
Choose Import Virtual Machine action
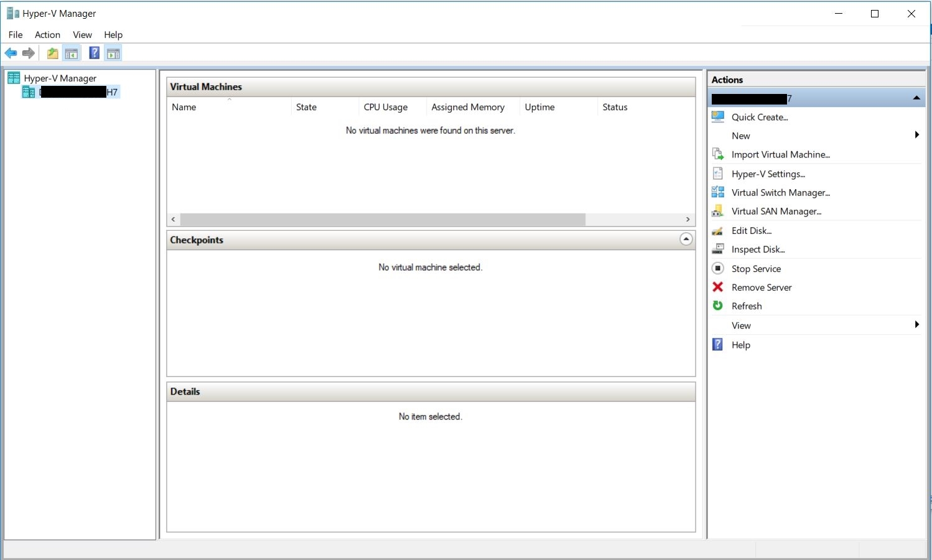point(781,154)
